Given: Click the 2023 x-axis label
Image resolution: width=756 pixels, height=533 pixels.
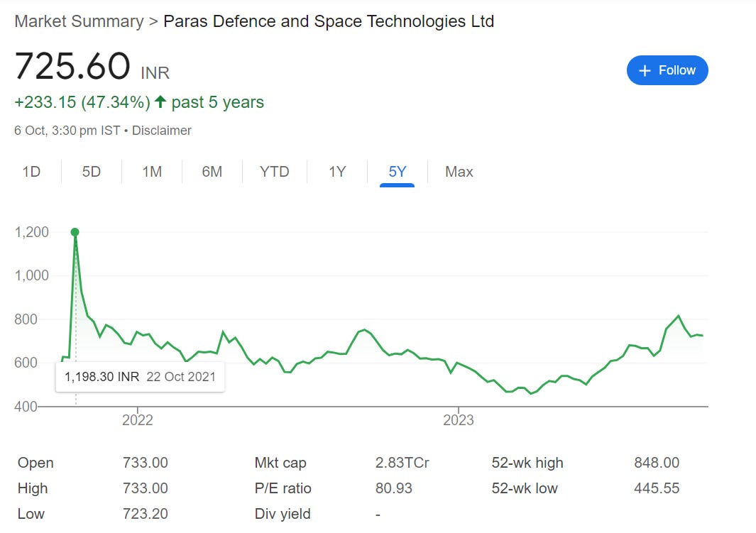Looking at the screenshot, I should tap(459, 420).
